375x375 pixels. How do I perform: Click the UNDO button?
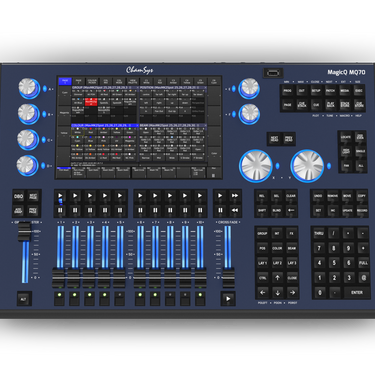(x=318, y=196)
